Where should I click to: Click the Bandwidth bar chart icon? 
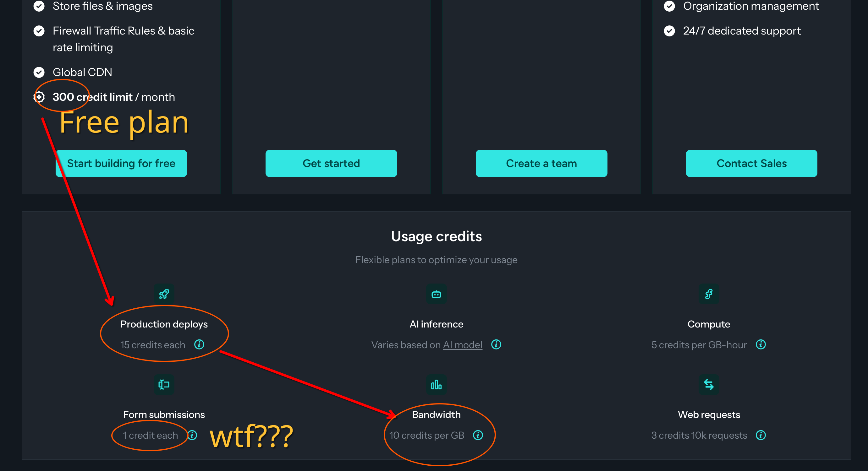[436, 384]
